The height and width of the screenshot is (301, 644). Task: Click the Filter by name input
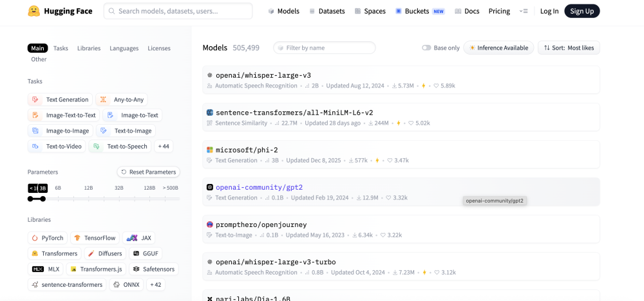point(324,48)
